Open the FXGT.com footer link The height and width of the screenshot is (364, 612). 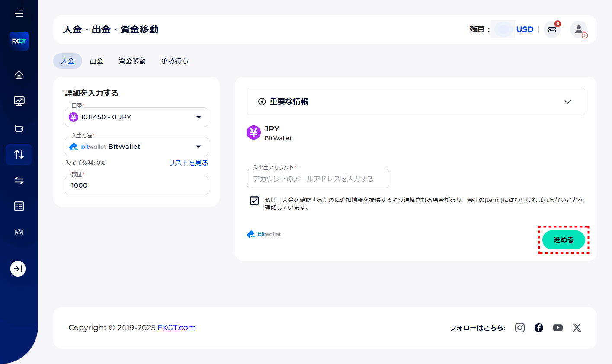(x=176, y=328)
